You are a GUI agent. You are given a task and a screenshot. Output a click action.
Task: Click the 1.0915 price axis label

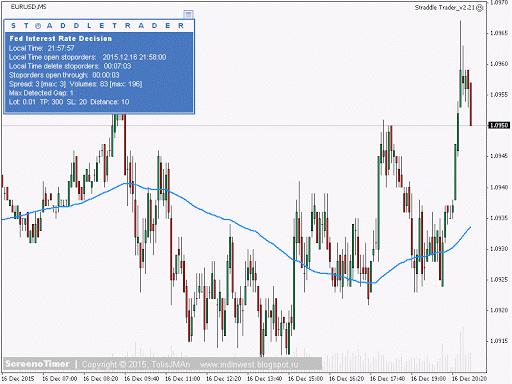click(x=499, y=341)
